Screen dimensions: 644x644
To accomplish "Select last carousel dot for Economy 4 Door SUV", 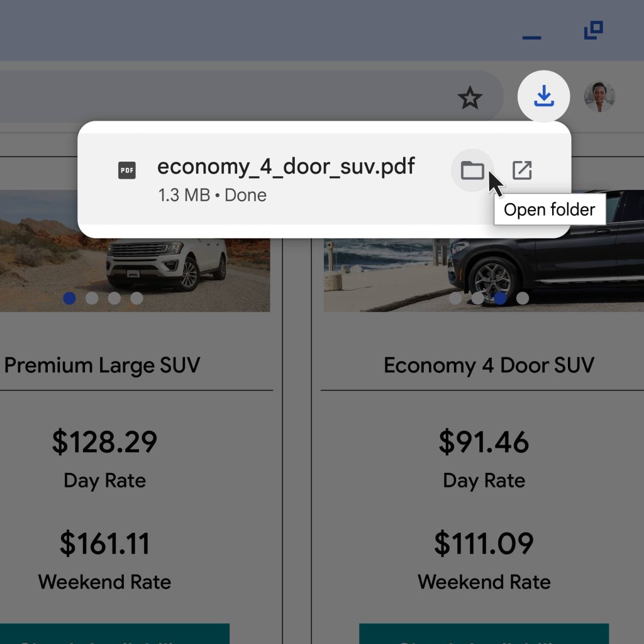I will point(523,298).
